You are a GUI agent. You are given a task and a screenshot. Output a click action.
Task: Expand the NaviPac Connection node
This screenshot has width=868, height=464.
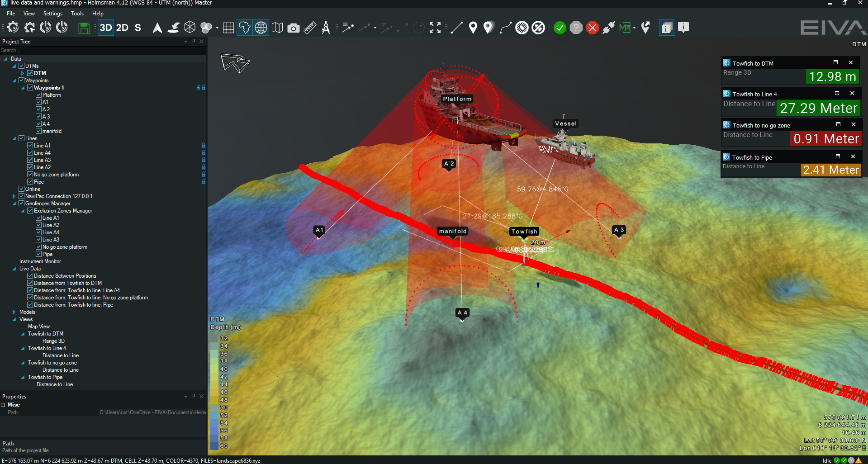click(x=14, y=196)
